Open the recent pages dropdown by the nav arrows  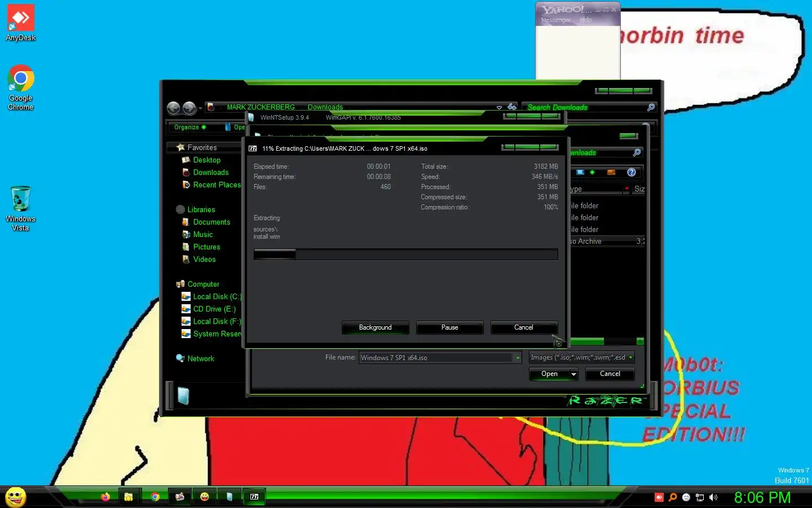click(x=200, y=108)
